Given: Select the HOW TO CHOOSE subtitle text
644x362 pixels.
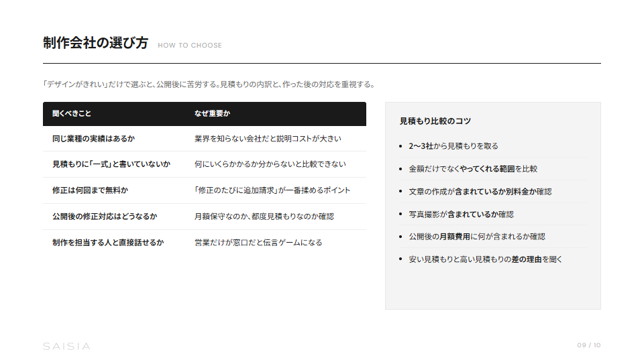Looking at the screenshot, I should (x=190, y=46).
